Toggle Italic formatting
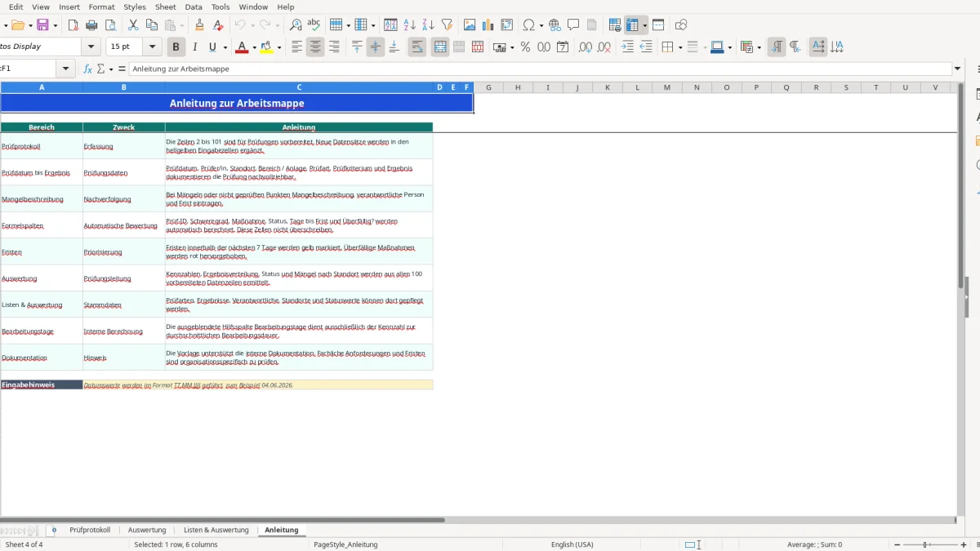Viewport: 980px width, 551px height. click(x=194, y=47)
